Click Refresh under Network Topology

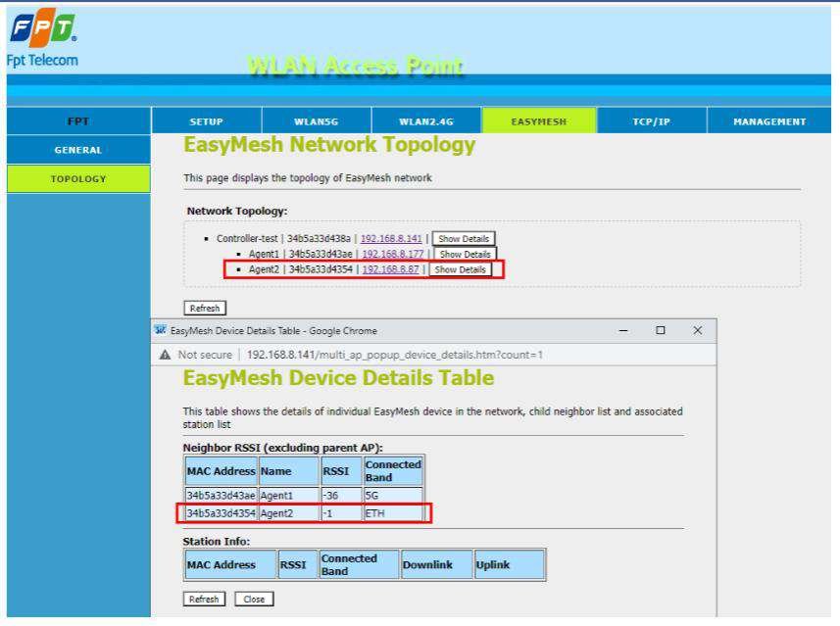pos(205,308)
